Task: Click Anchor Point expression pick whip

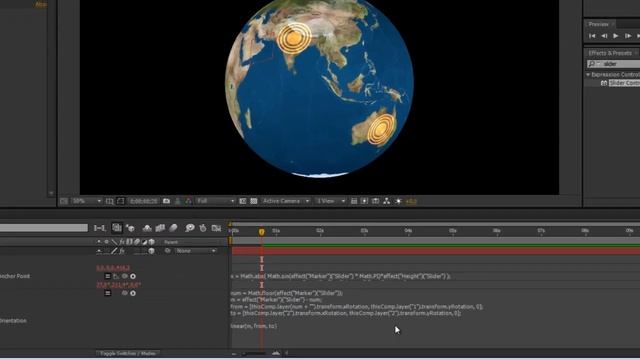Action: pyautogui.click(x=125, y=276)
